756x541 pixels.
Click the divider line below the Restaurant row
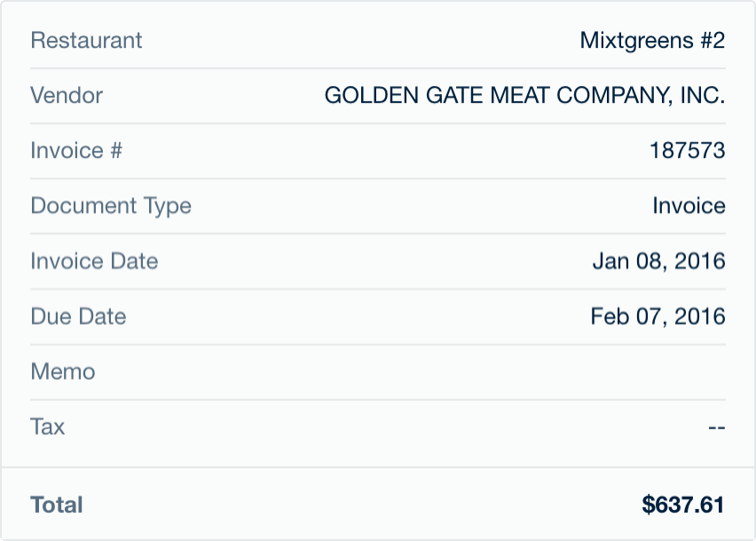coord(378,68)
